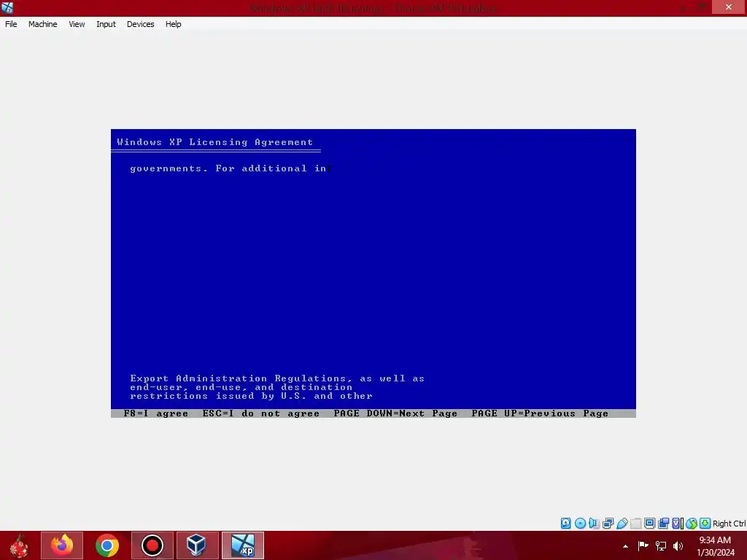Switch to Firefox on the taskbar
The image size is (747, 560).
[62, 545]
